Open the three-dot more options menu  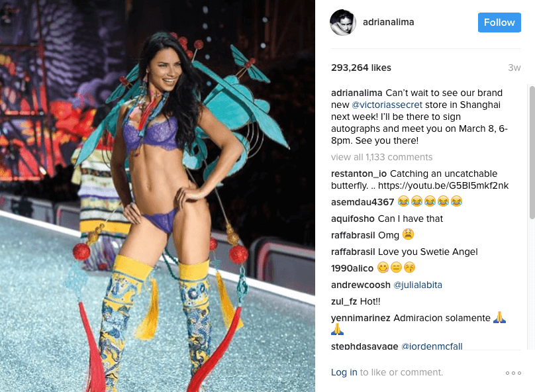(x=513, y=373)
